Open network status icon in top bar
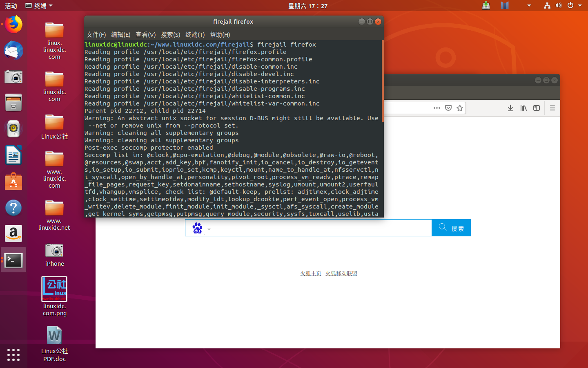The width and height of the screenshot is (588, 368). coord(547,5)
